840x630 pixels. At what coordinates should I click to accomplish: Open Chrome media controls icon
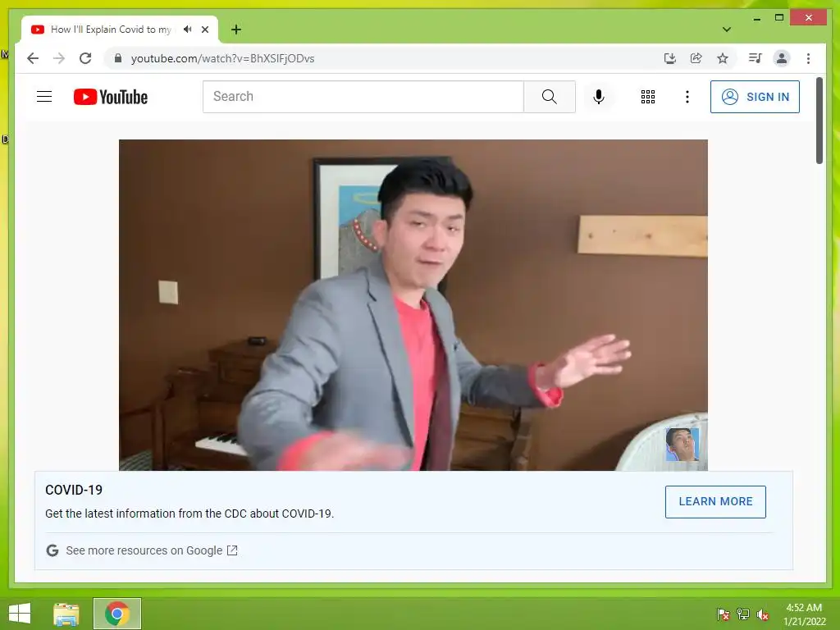[756, 58]
